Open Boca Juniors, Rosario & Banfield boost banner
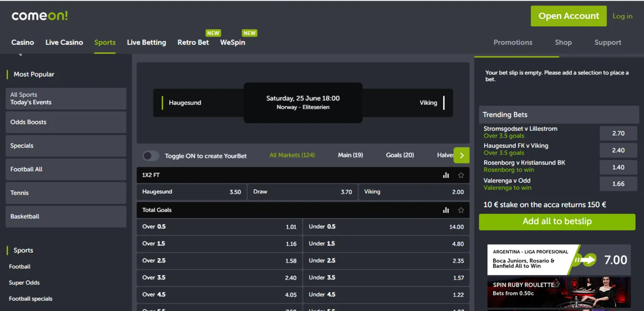The height and width of the screenshot is (311, 644). click(x=559, y=260)
